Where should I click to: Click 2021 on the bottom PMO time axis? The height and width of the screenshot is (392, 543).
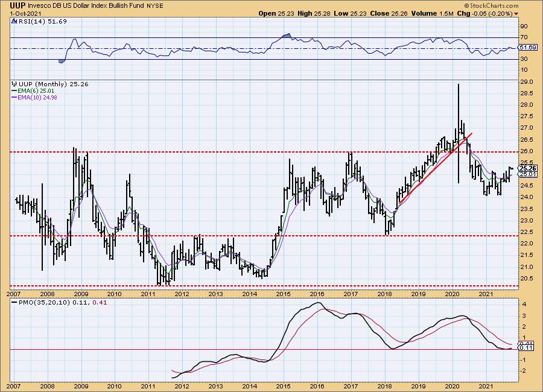(486, 386)
